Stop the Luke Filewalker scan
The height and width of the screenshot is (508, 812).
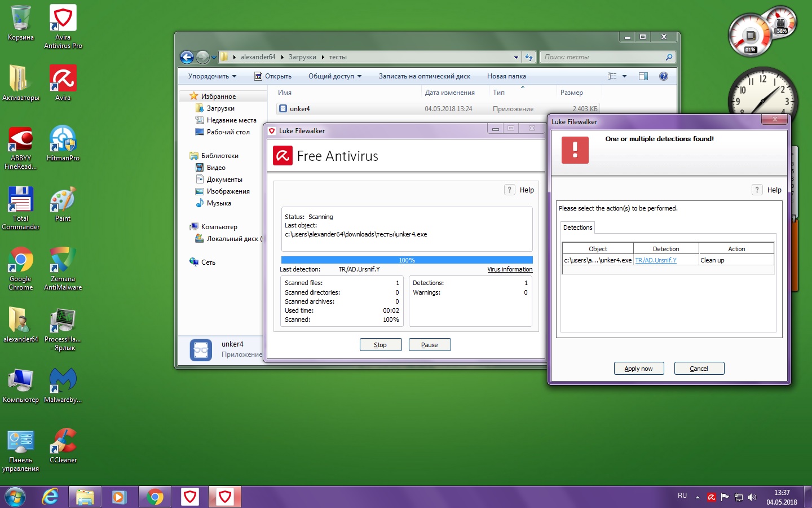(x=380, y=345)
